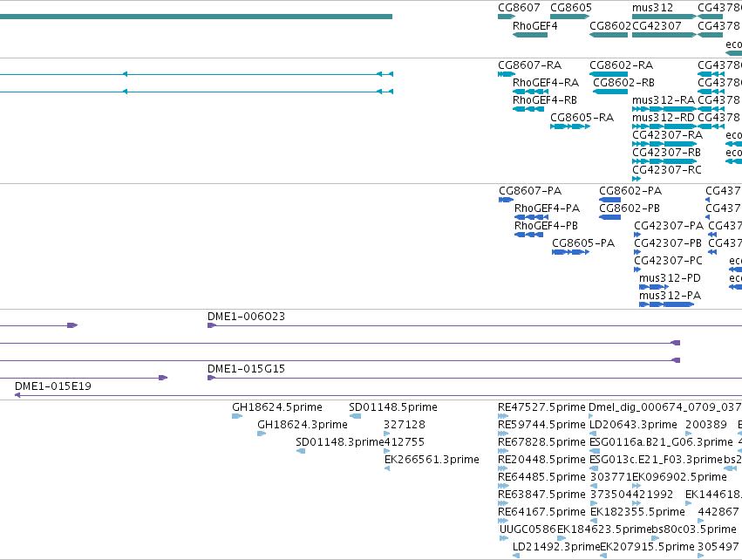The height and width of the screenshot is (560, 742).
Task: Select the CG42307-RC transcript arrow
Action: (x=636, y=179)
